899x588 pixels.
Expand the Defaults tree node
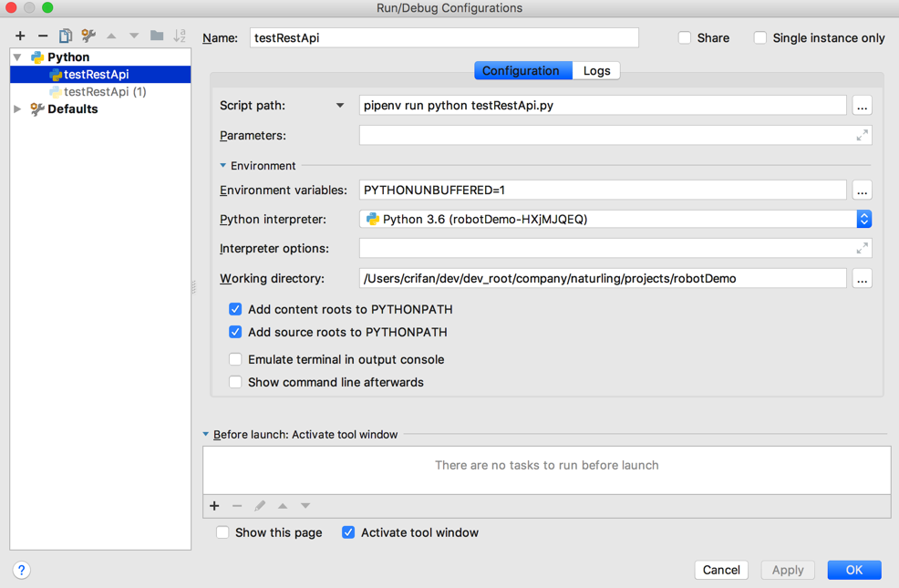point(17,109)
